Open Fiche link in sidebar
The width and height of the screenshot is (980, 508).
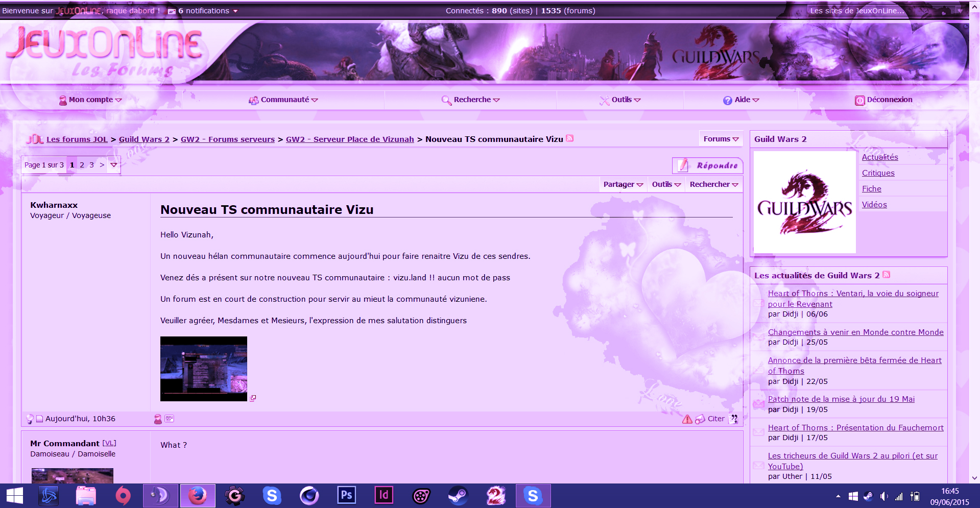coord(872,189)
